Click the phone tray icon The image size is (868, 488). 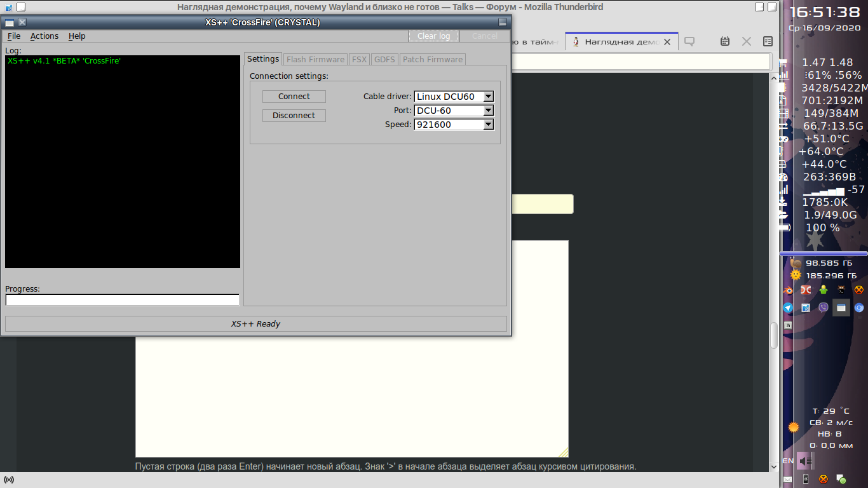click(806, 479)
